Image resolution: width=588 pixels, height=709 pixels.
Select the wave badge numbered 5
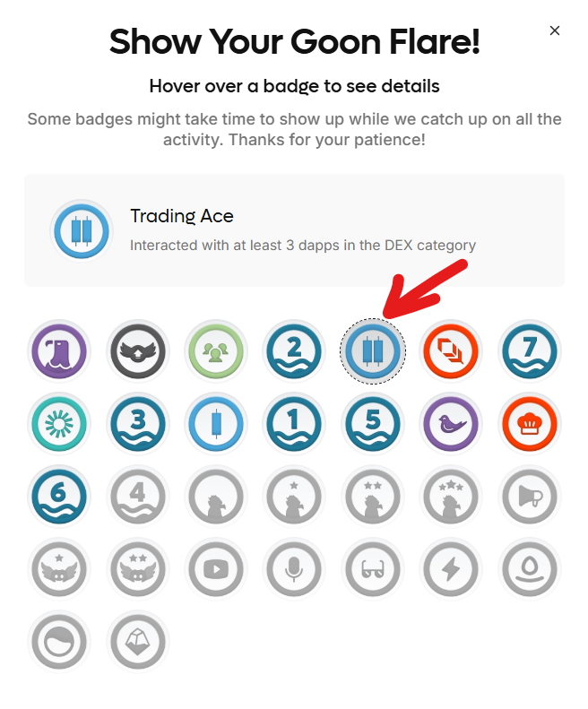click(373, 424)
